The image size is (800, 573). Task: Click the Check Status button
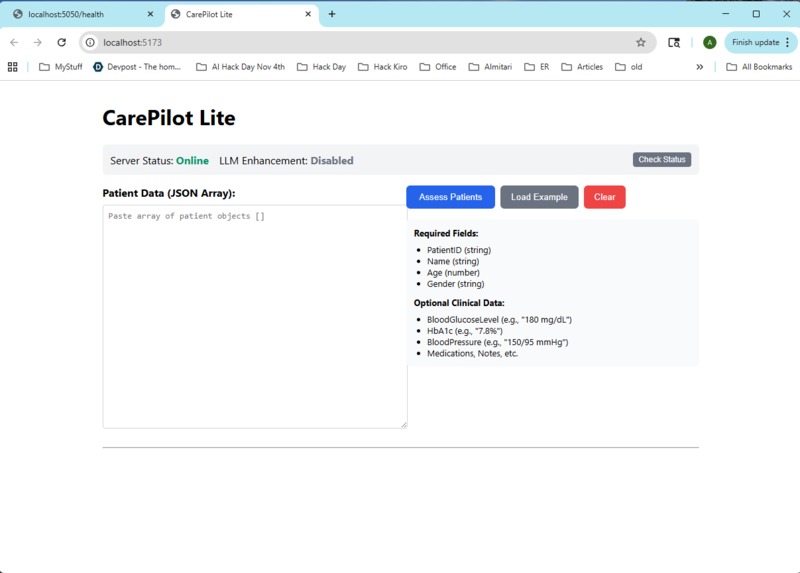pyautogui.click(x=662, y=160)
